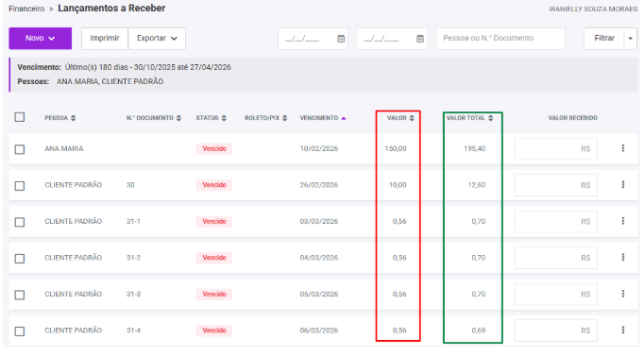The height and width of the screenshot is (356, 644).
Task: Click due date 10/02/2026
Action: coord(319,148)
